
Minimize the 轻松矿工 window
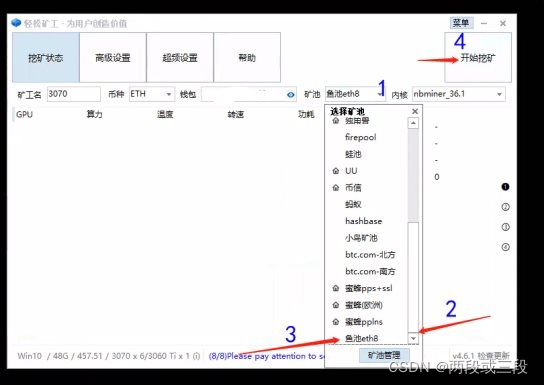pos(484,23)
